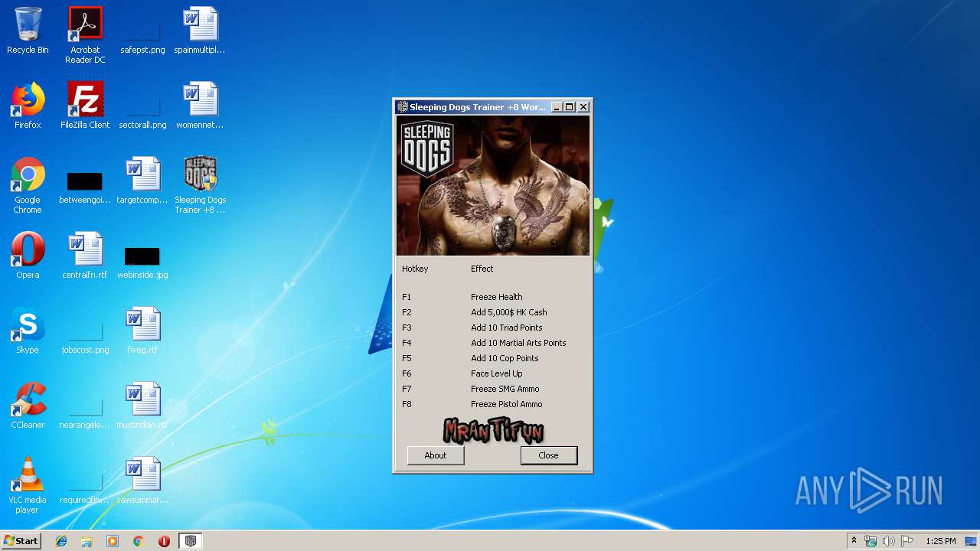Image resolution: width=980 pixels, height=551 pixels.
Task: Select the betweengoi black image file
Action: 85,188
